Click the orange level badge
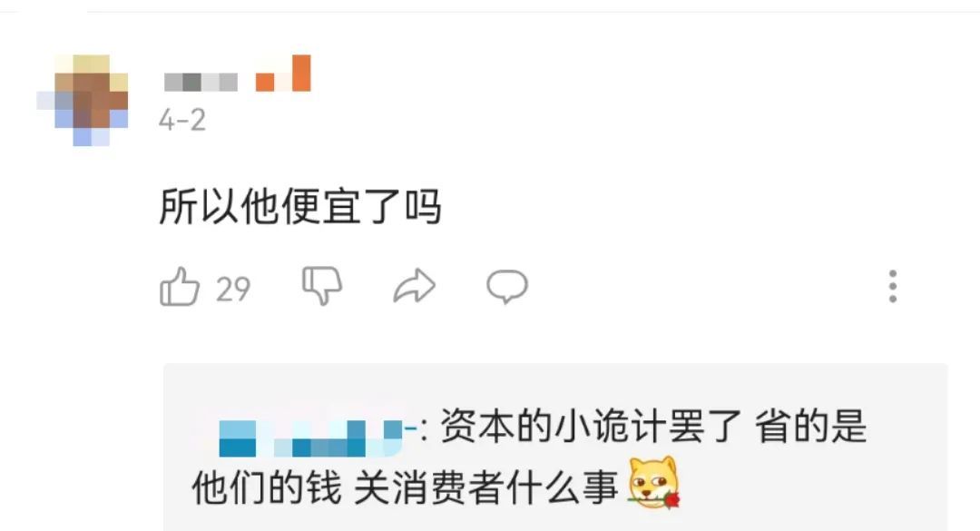Viewport: 980px width, 531px height. [x=283, y=74]
